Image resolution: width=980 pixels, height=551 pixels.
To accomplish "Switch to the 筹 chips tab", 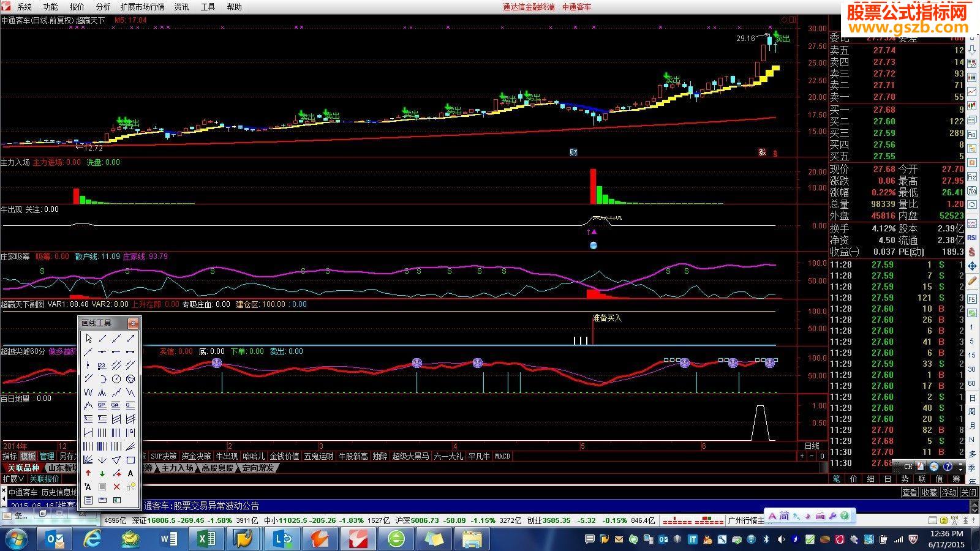I will [957, 479].
